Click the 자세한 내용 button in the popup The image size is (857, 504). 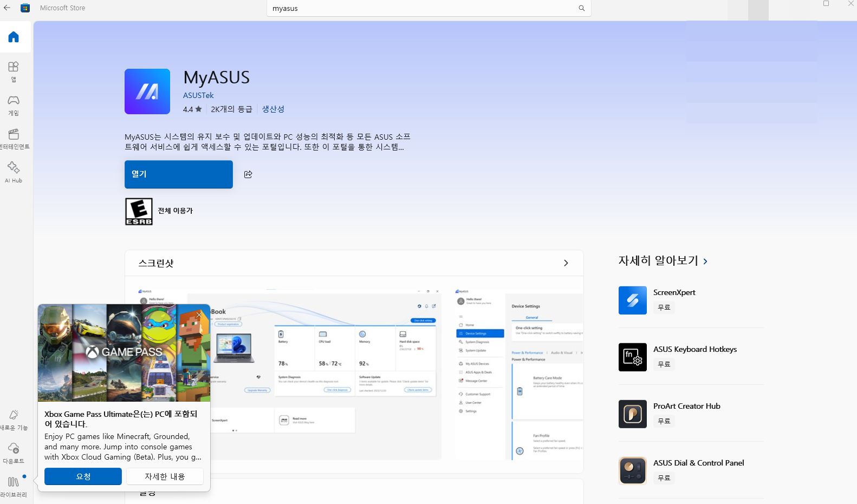coord(165,476)
